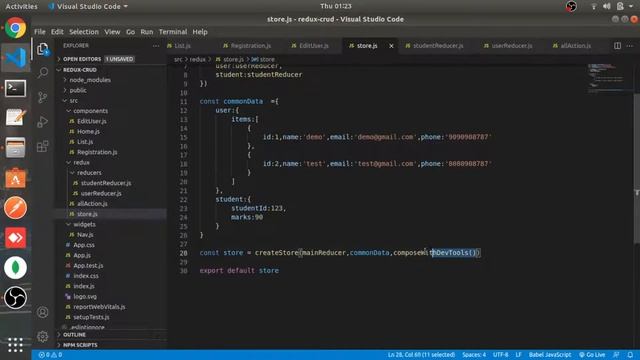Open the red AnyDesk dock icon

pos(16,238)
